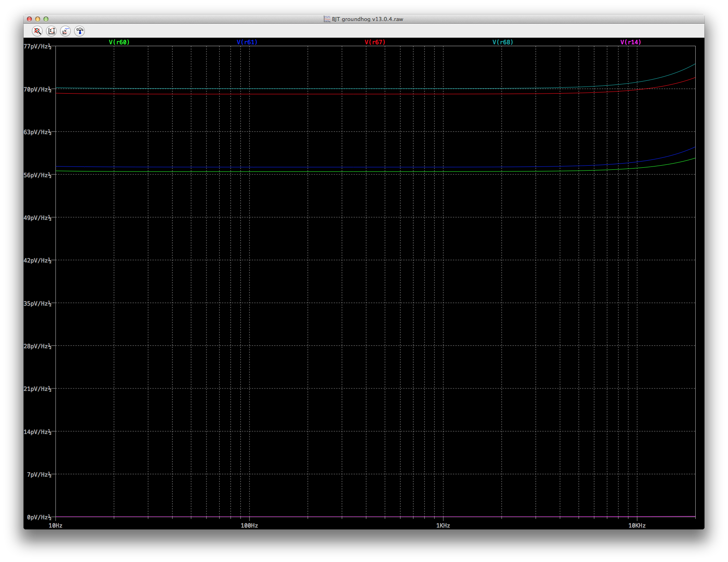Minimize the window with yellow button
Viewport: 728px width, 562px height.
[x=38, y=19]
